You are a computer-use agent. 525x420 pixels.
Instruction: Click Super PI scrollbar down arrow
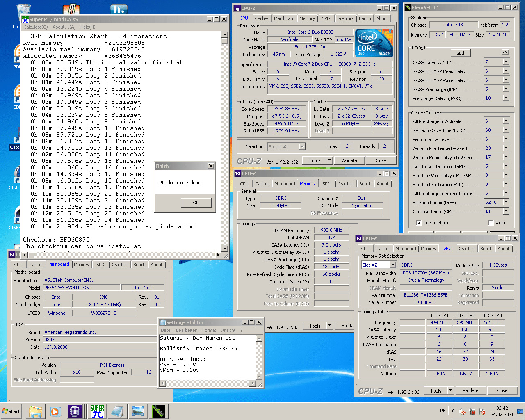224,248
